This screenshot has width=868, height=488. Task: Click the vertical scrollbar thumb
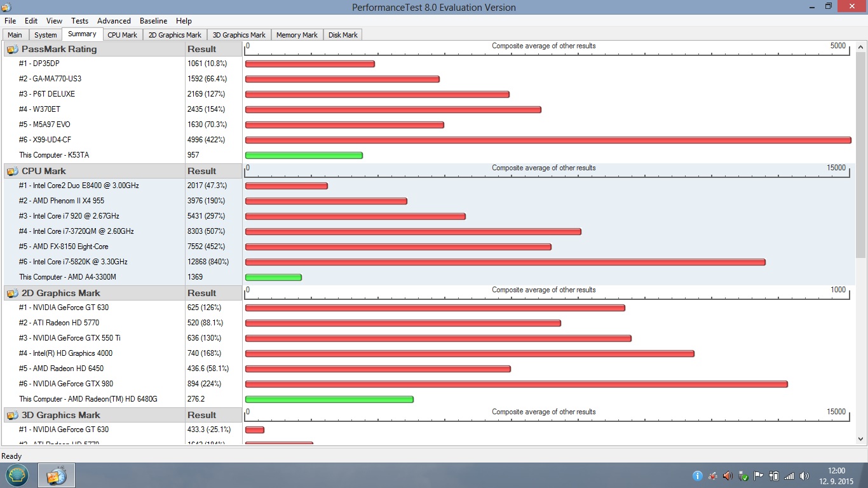(861, 156)
